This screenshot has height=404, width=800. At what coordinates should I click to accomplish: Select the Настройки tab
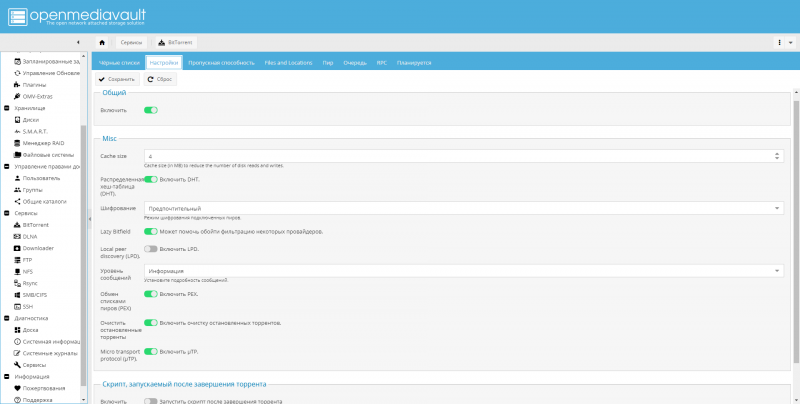click(x=164, y=63)
